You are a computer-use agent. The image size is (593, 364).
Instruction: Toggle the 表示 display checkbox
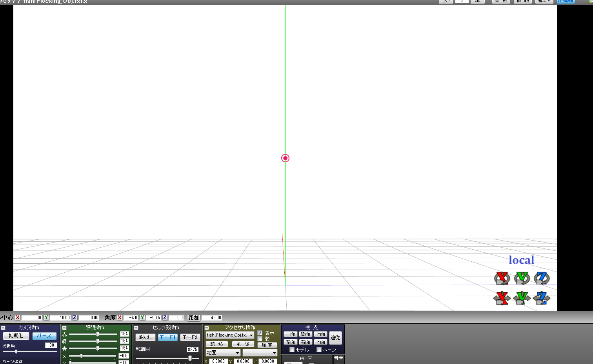click(260, 333)
